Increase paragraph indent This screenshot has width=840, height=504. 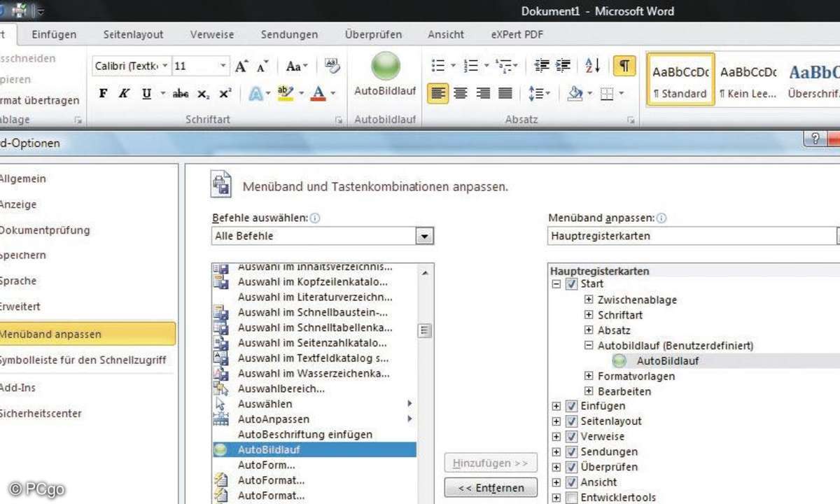click(x=562, y=66)
